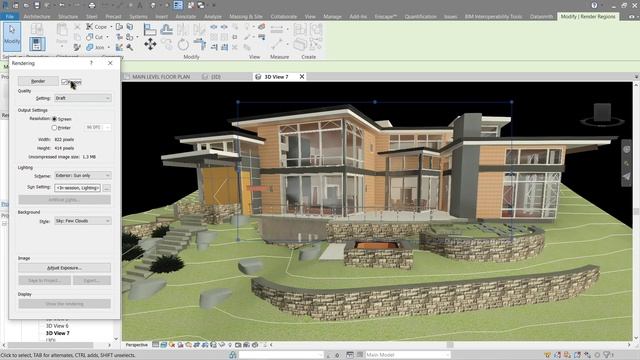Click the Steering Wheels icon on navigation bar
Image resolution: width=640 pixels, height=360 pixels.
click(627, 149)
